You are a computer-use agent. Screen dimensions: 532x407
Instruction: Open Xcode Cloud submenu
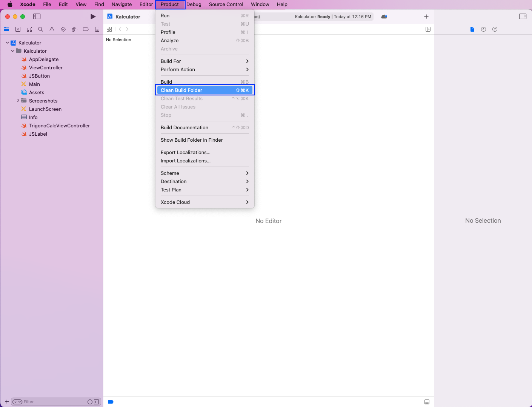click(x=205, y=202)
